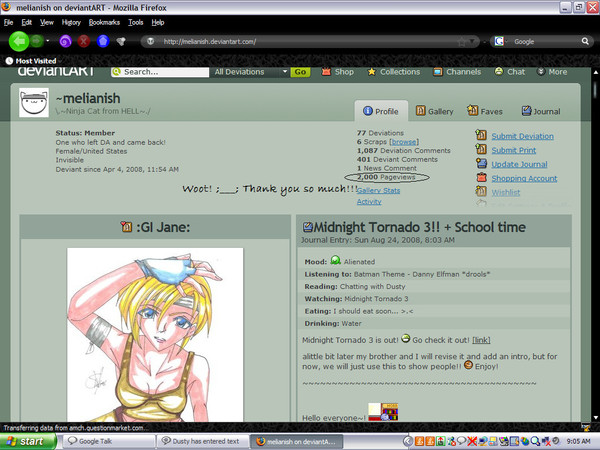The image size is (600, 450).
Task: Click the Google search magnifier icon
Action: pos(585,41)
